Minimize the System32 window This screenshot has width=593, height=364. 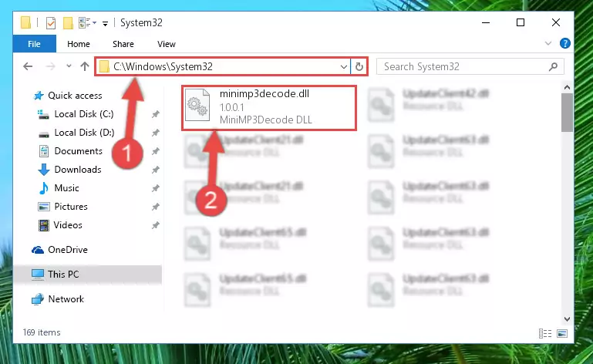point(486,22)
